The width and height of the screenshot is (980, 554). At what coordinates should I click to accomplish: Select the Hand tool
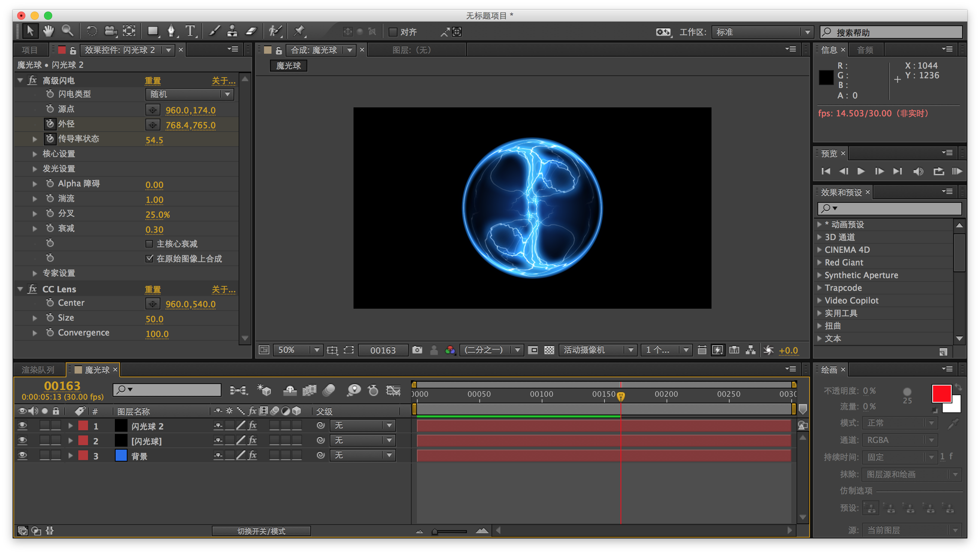point(48,31)
